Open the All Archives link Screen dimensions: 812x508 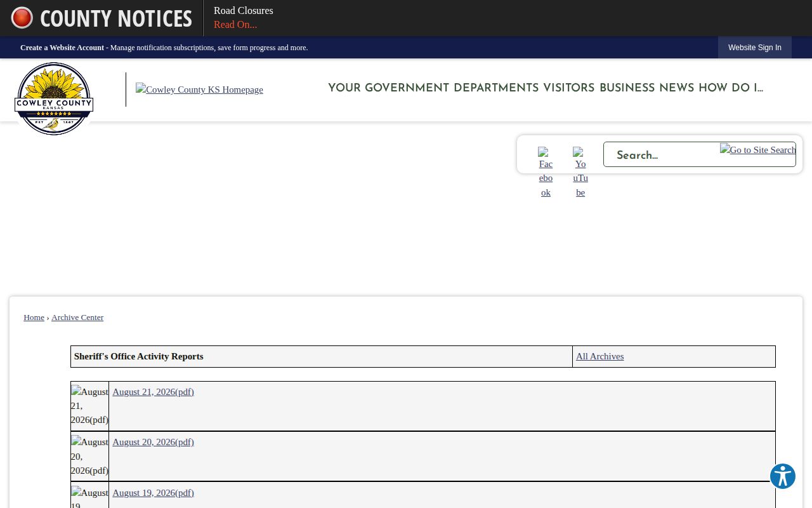(599, 357)
